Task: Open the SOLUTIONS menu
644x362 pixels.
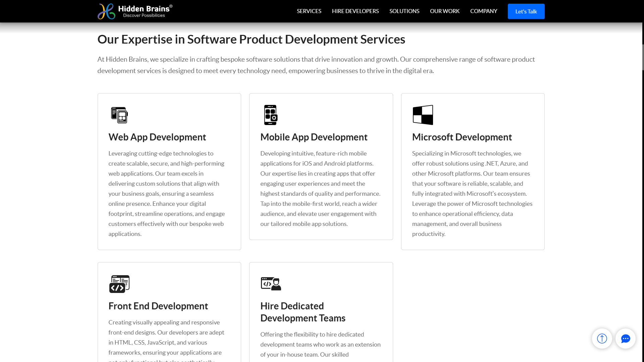Action: point(404,11)
